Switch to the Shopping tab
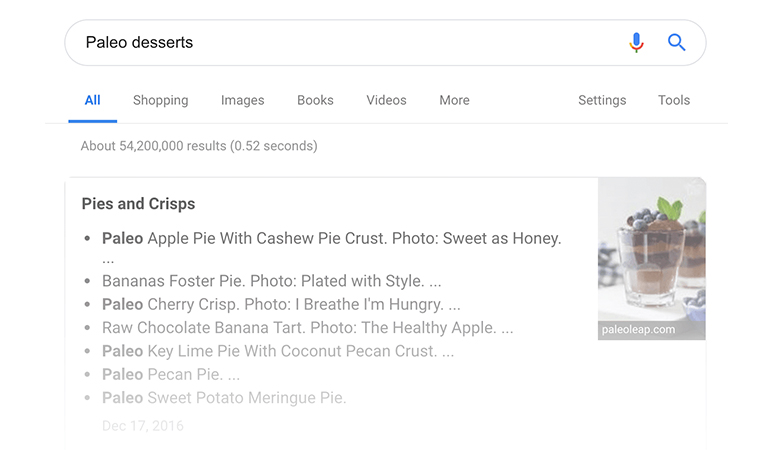 (161, 100)
